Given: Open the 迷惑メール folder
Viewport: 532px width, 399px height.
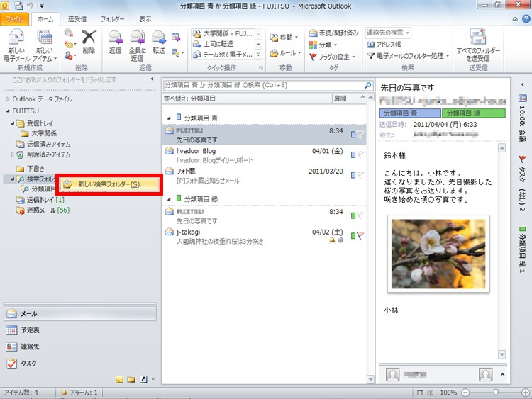Looking at the screenshot, I should (43, 210).
